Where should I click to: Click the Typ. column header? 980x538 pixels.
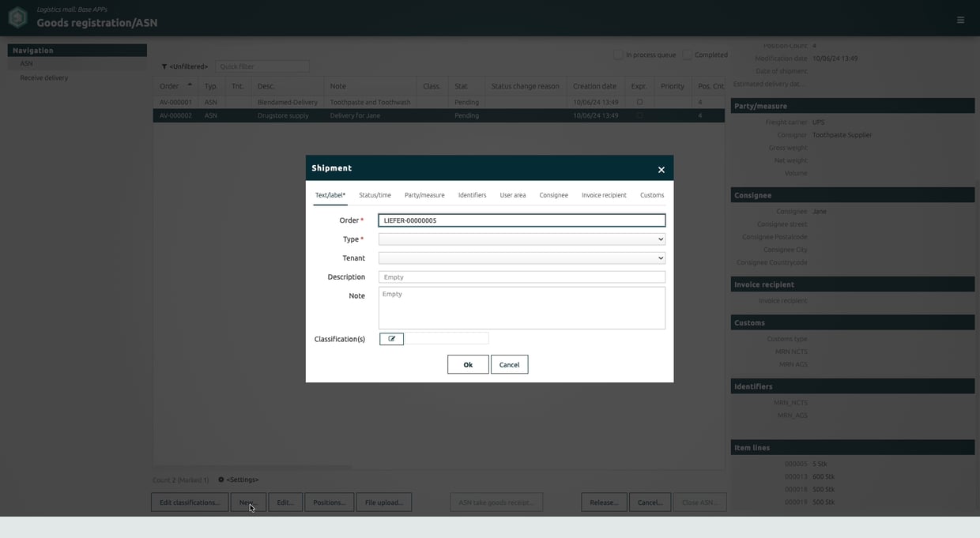210,86
